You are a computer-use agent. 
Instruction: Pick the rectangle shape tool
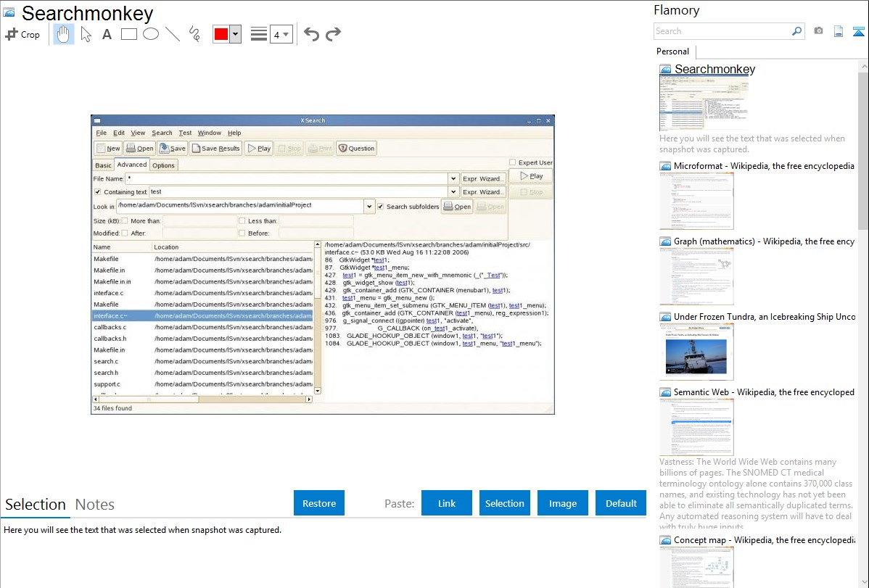point(129,34)
